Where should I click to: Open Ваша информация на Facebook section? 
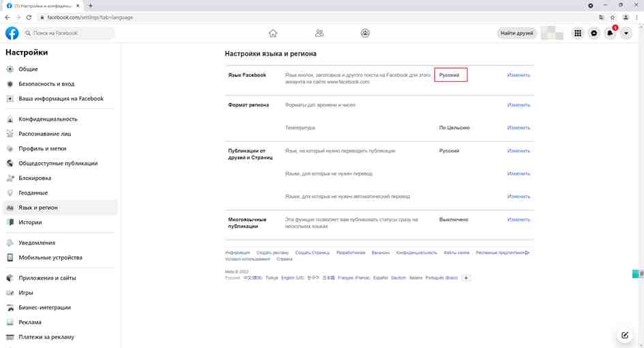pos(61,99)
